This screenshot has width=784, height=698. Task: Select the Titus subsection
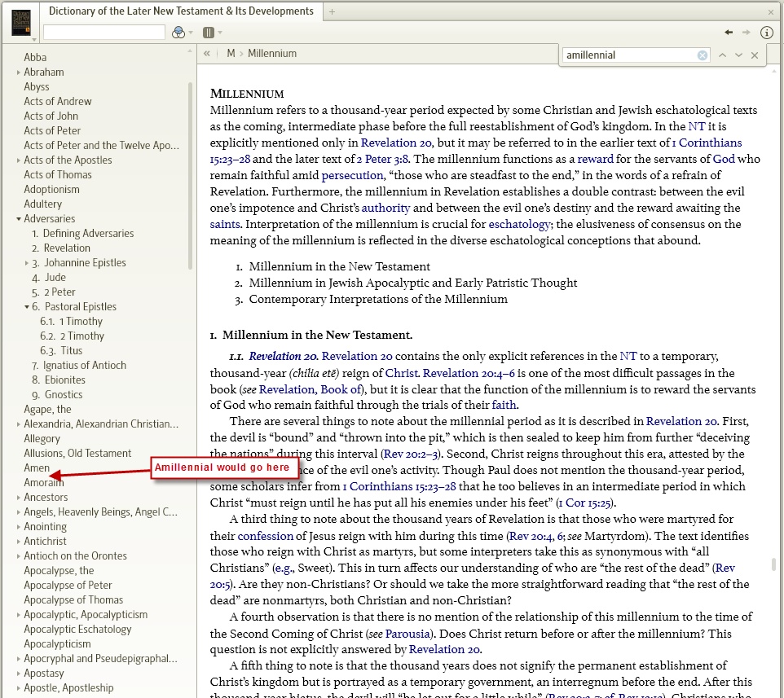point(61,351)
